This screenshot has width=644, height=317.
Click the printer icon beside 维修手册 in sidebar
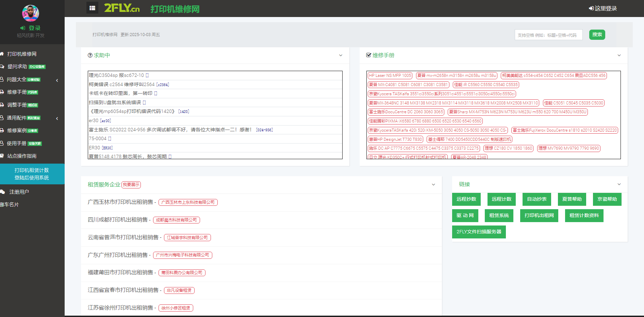pyautogui.click(x=2, y=92)
